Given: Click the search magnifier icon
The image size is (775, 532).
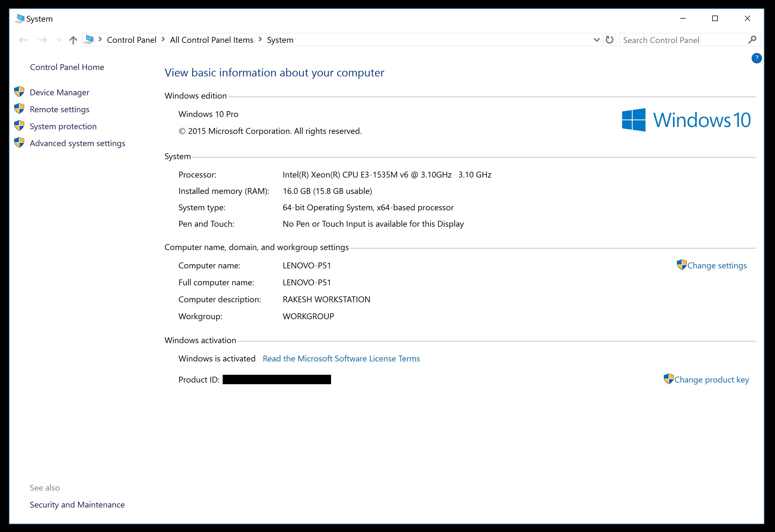Looking at the screenshot, I should click(x=752, y=40).
